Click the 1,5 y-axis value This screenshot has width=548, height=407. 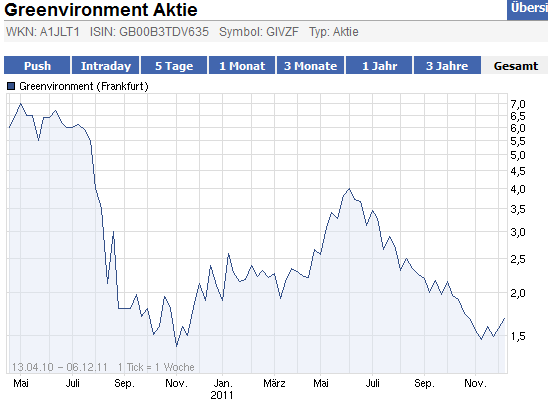click(x=518, y=336)
